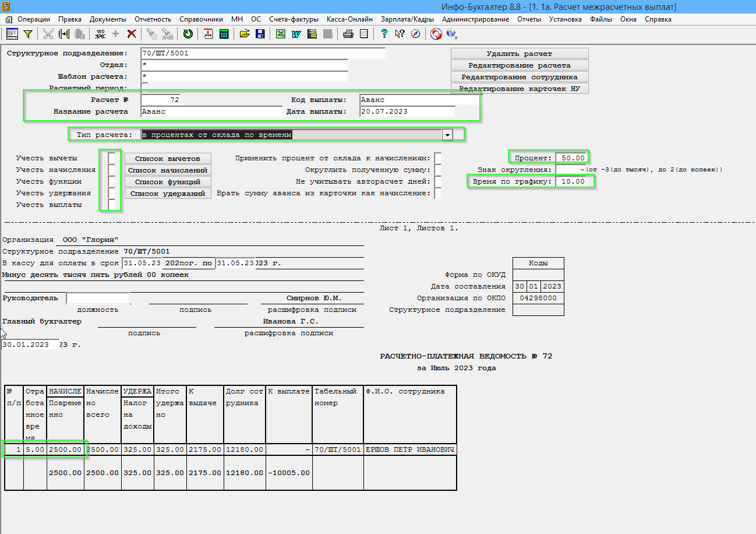Click the Знак округления input field
The image size is (756, 534).
click(571, 170)
